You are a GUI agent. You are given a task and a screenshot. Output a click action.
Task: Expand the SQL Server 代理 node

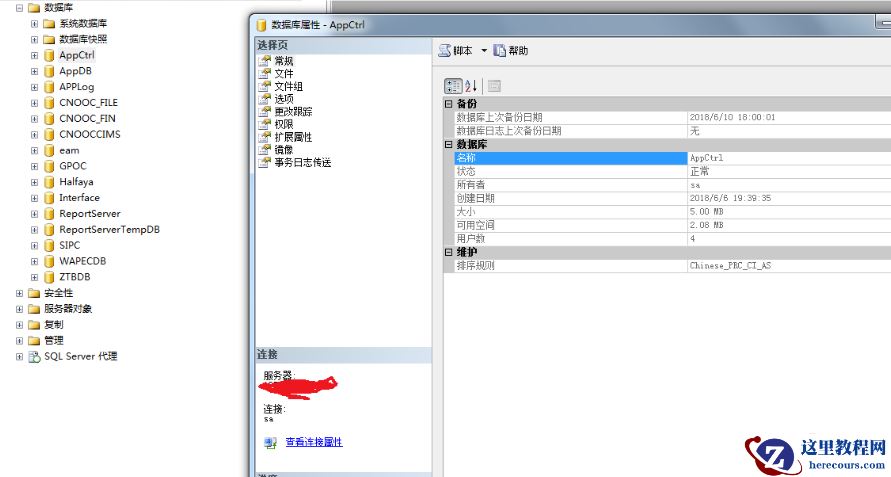coord(19,357)
